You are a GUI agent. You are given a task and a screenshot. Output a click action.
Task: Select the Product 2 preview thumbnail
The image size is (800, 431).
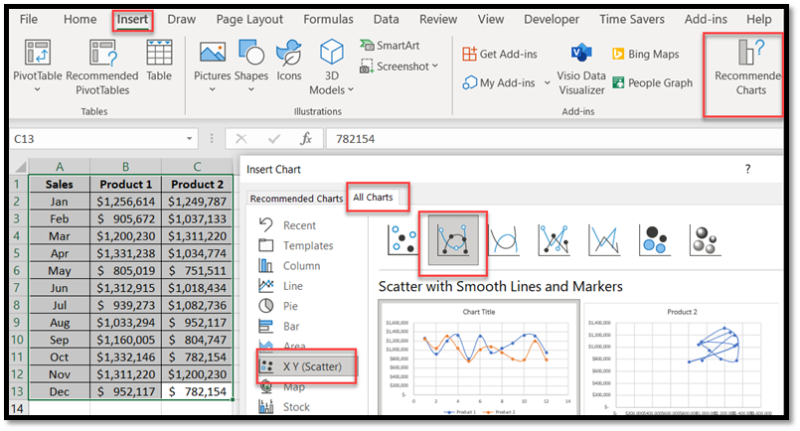click(681, 359)
